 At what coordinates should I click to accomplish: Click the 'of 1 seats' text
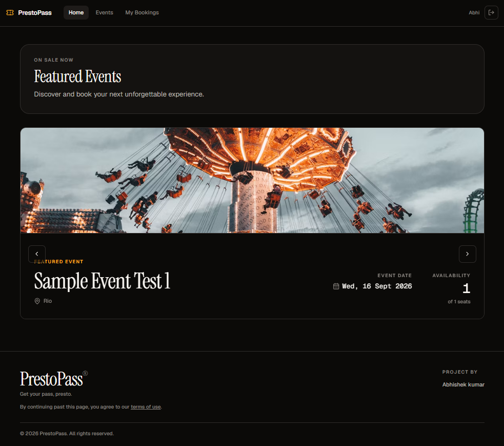click(459, 301)
